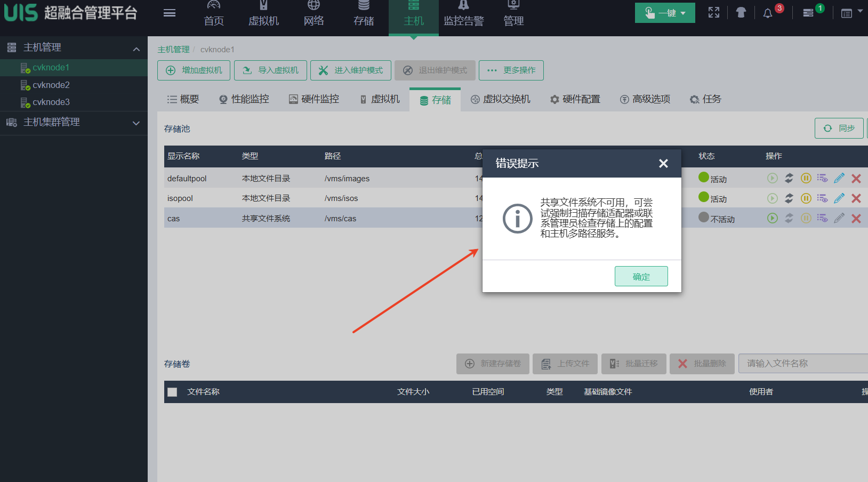Click the fullscreen expand icon
Screen dimensions: 868x482
pos(714,13)
